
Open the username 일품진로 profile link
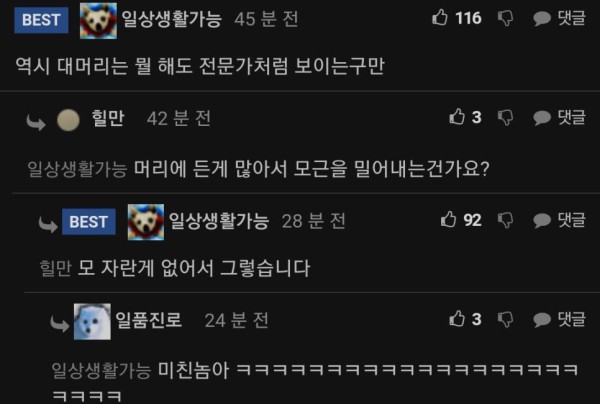point(148,320)
